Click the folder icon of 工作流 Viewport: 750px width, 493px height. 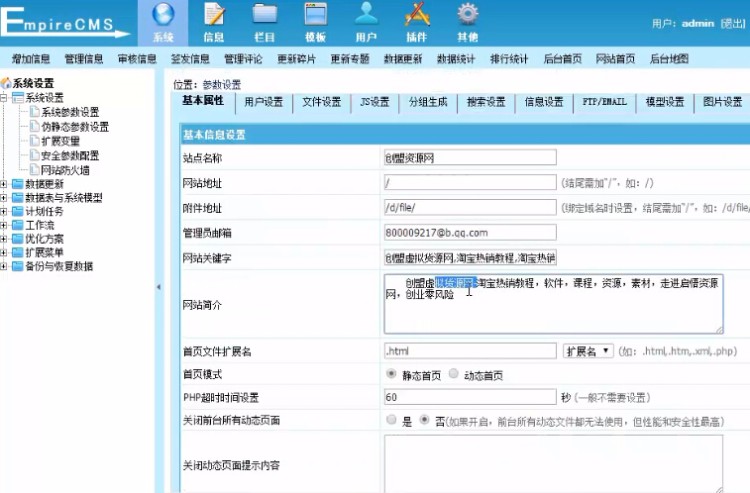(18, 225)
